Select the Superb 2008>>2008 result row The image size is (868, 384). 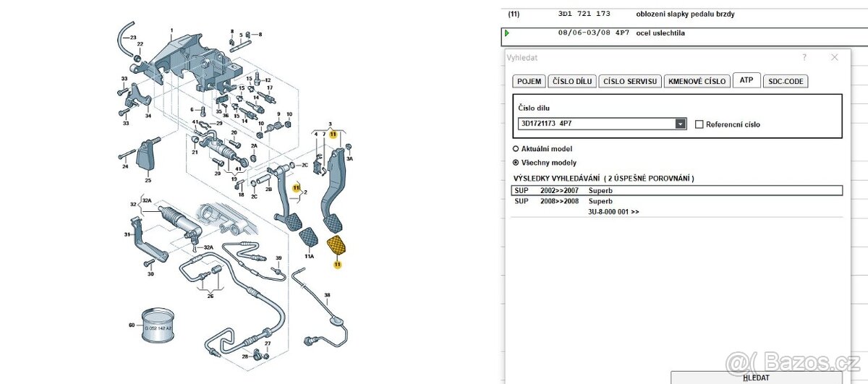click(x=676, y=201)
